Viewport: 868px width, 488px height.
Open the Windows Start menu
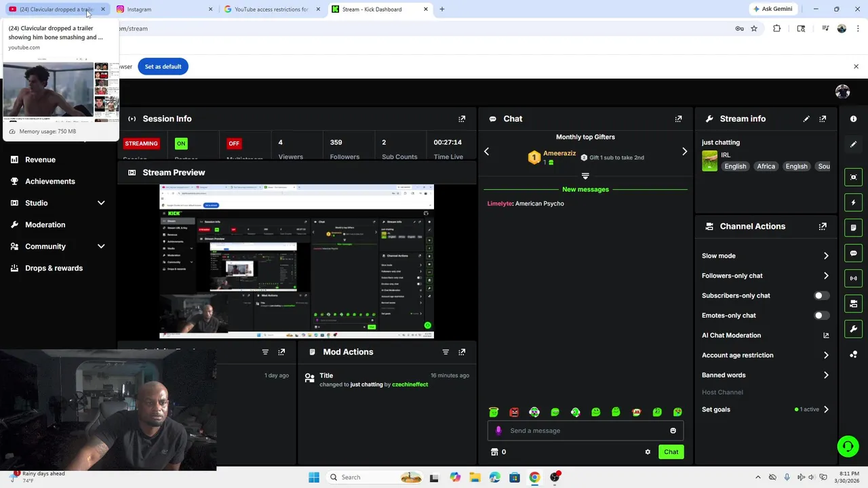[313, 477]
